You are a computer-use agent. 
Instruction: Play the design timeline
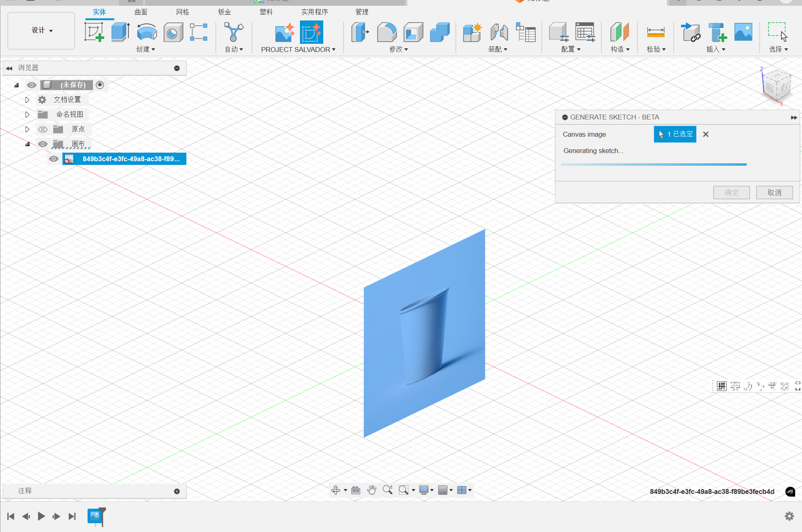[x=41, y=516]
